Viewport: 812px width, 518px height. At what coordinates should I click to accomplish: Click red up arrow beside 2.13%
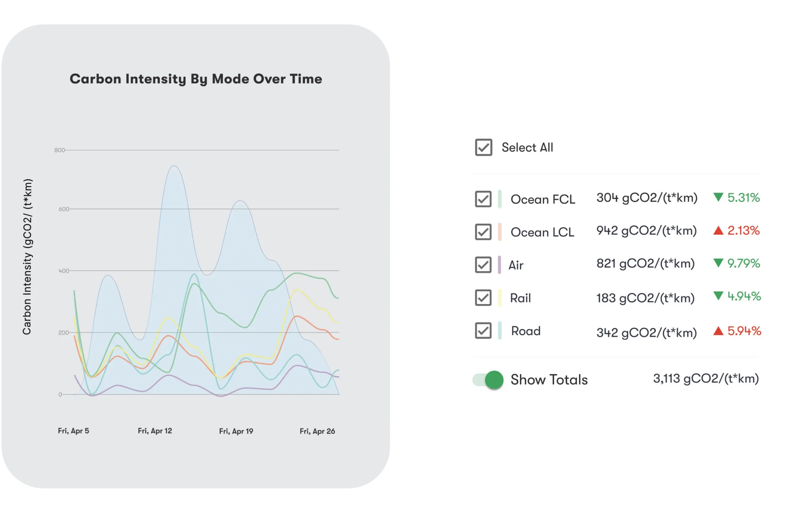pos(718,231)
